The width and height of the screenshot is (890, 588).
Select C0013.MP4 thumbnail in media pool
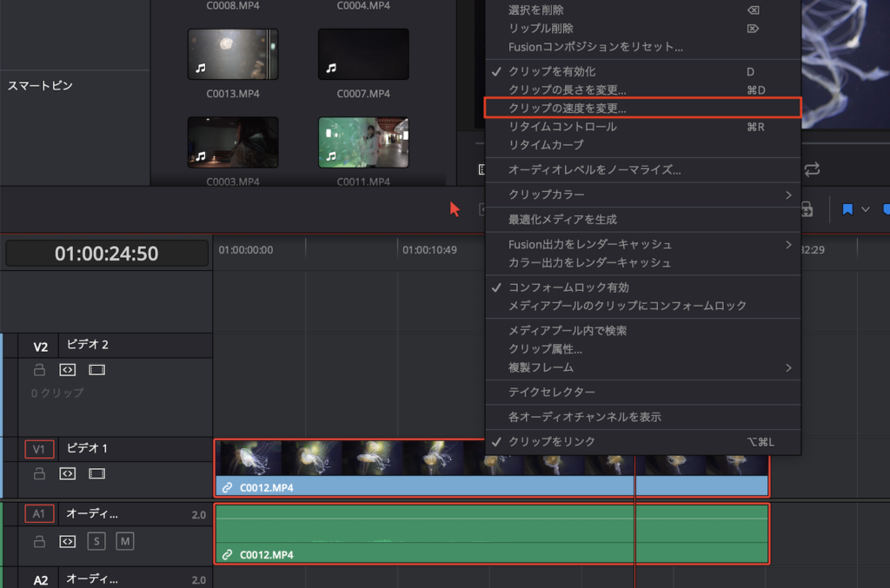click(x=233, y=55)
